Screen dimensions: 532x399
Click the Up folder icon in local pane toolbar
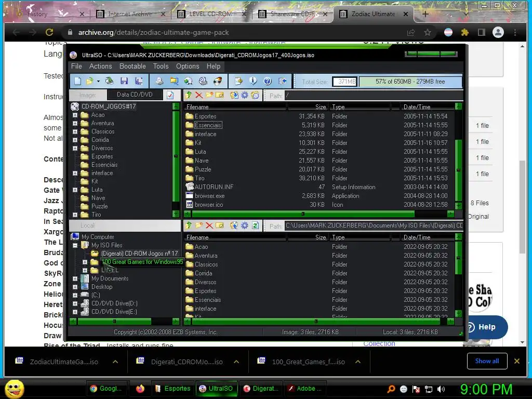pos(189,225)
